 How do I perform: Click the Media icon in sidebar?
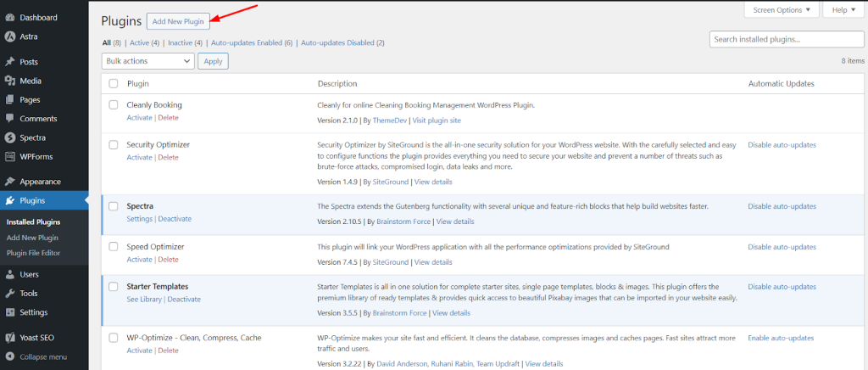tap(9, 81)
